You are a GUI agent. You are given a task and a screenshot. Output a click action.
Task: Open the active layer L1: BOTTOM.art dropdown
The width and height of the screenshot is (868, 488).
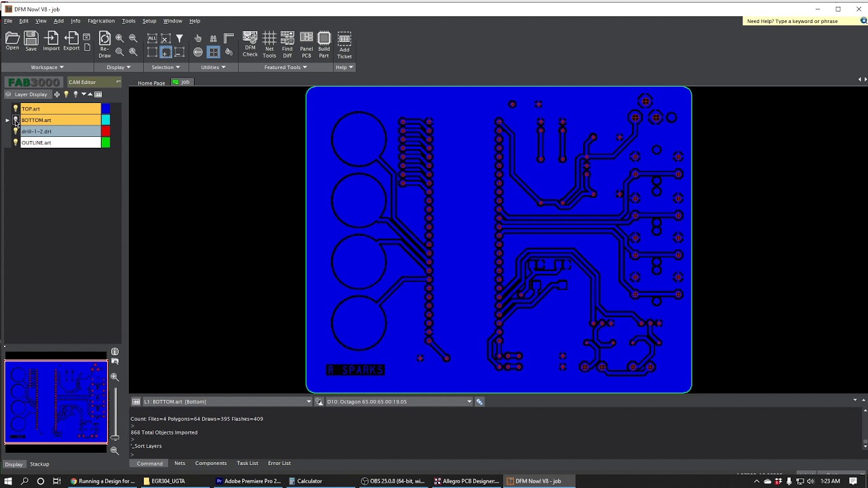pos(309,402)
